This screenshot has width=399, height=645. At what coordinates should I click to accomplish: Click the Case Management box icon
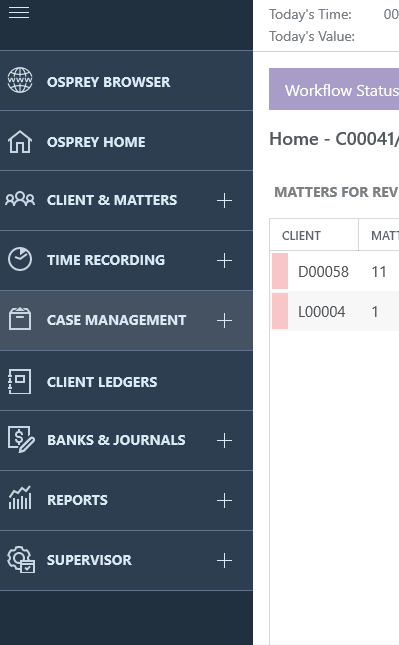[x=20, y=319]
